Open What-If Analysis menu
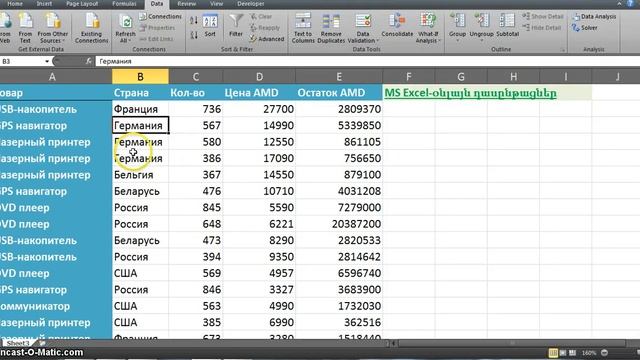The height and width of the screenshot is (360, 640). tap(427, 28)
